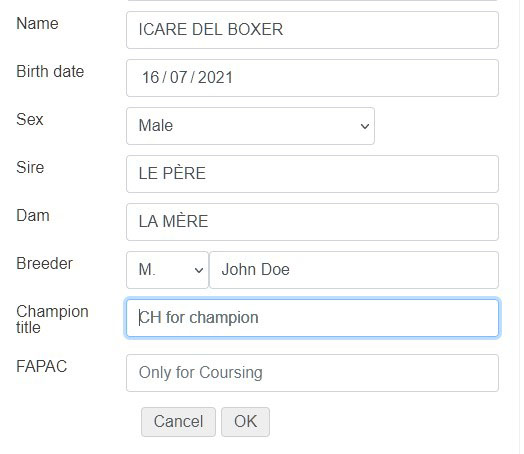Select the year value 2021 in Birth date

point(215,78)
